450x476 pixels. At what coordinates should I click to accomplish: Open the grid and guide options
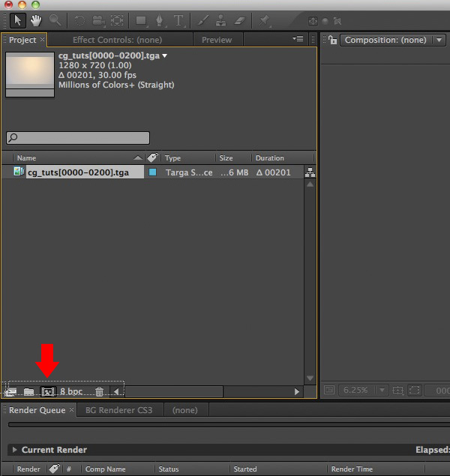[397, 390]
